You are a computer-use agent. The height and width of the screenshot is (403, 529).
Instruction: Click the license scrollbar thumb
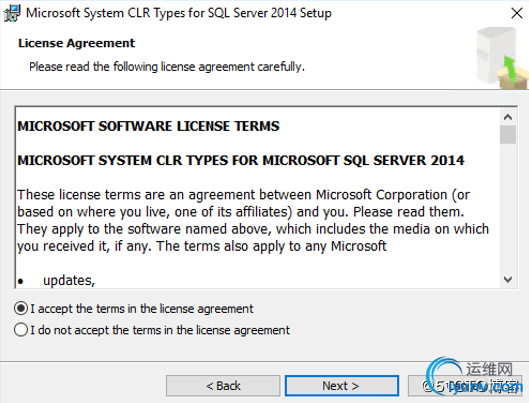click(508, 135)
